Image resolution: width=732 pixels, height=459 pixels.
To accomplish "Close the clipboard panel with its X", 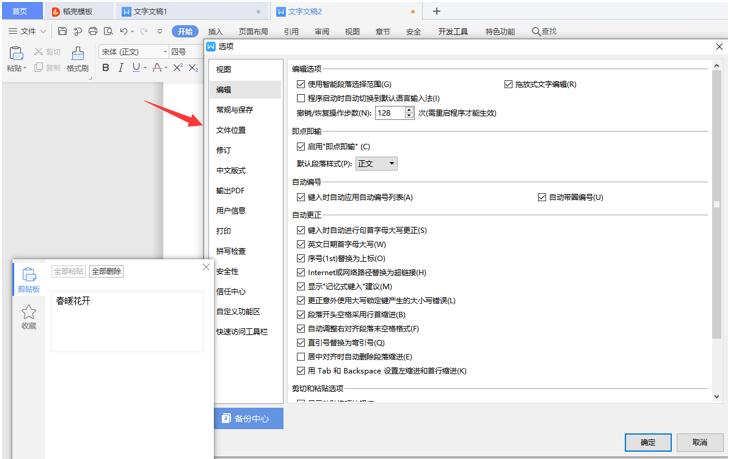I will click(x=206, y=267).
